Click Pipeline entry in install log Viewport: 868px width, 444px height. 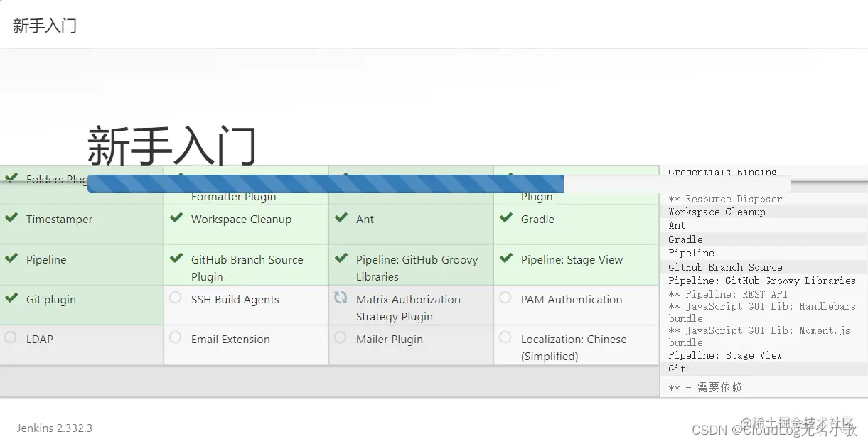691,253
